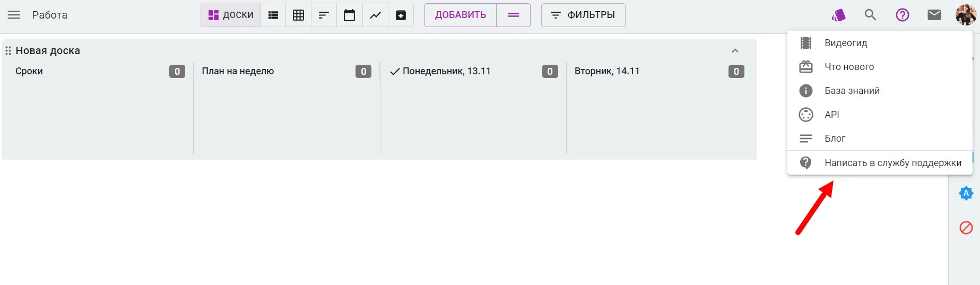Open База знаний from help menu

point(880,91)
